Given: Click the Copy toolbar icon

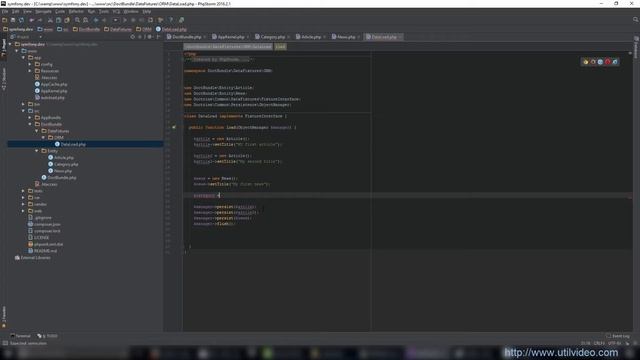Looking at the screenshot, I should coord(58,20).
